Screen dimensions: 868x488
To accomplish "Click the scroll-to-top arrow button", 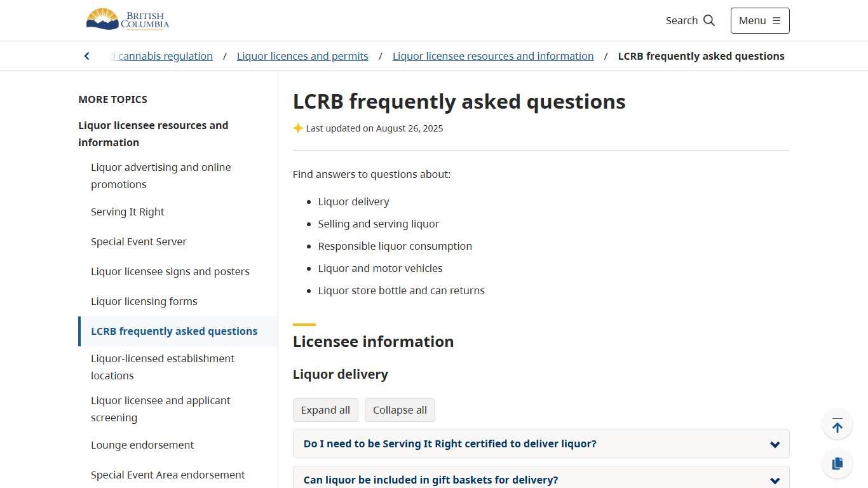I will [837, 424].
